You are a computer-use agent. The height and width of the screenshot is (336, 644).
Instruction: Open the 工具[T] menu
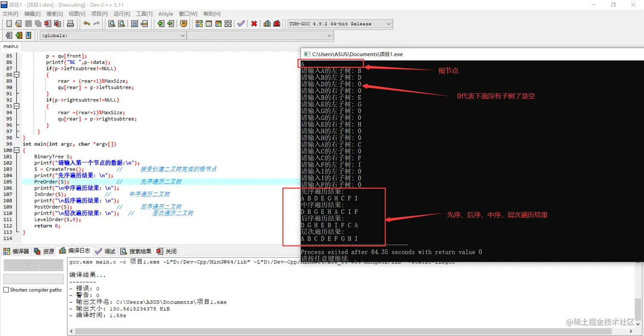point(144,14)
